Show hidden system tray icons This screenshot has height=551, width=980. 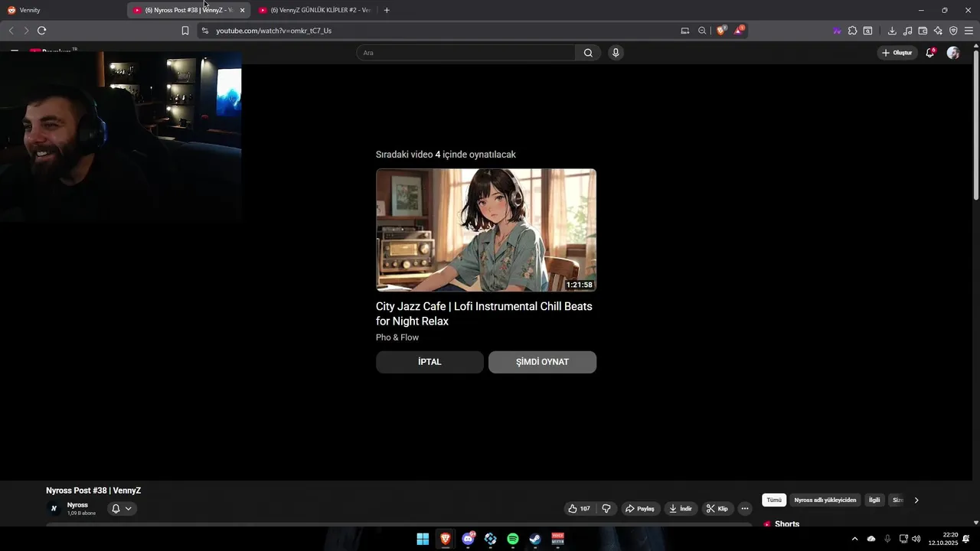(x=854, y=539)
